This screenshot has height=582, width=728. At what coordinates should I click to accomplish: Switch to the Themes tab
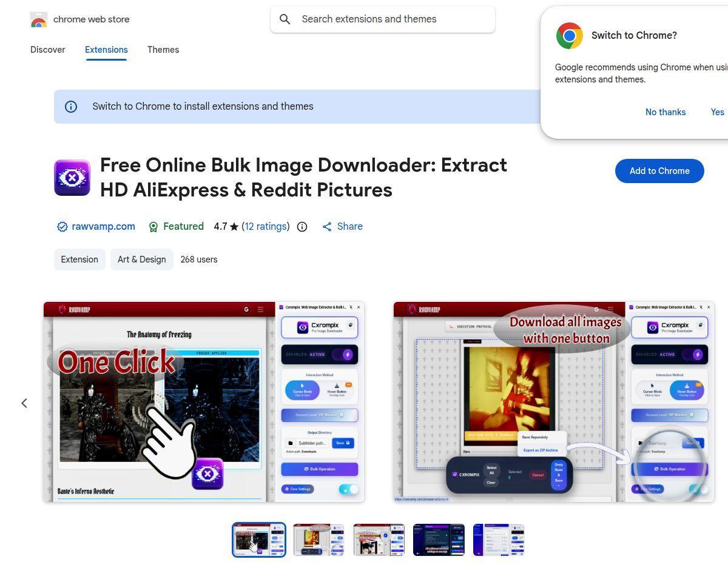coord(163,50)
